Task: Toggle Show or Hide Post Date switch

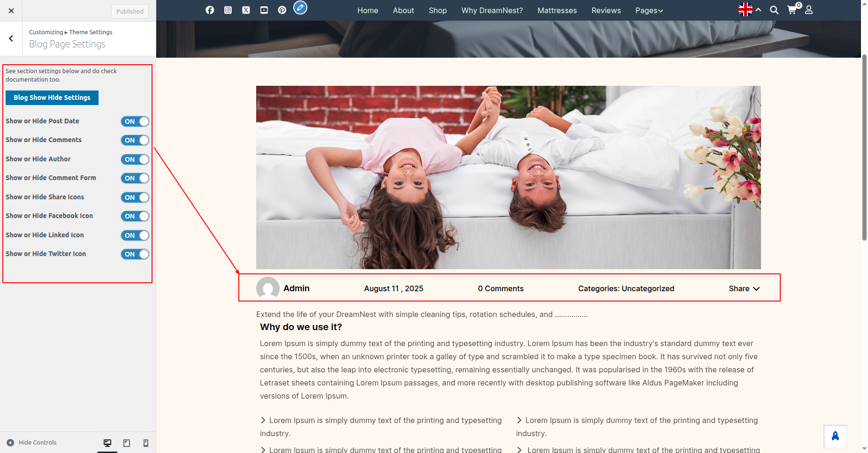Action: [135, 121]
